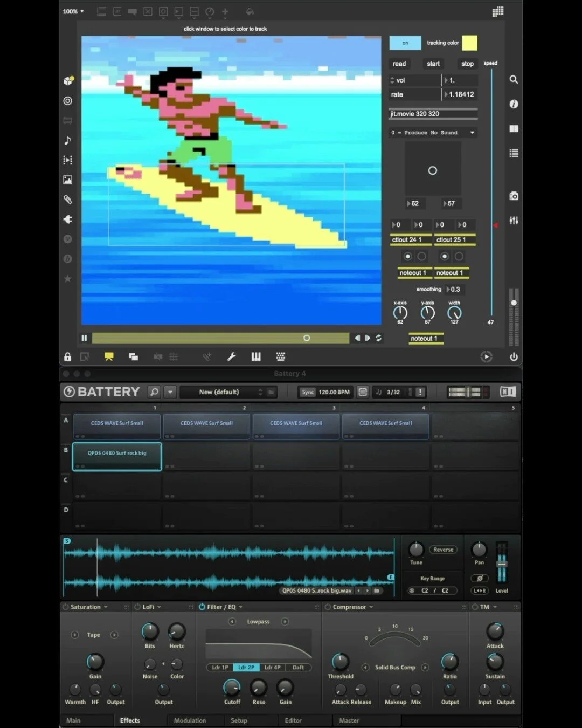Enable the Compressor power button

tap(328, 607)
